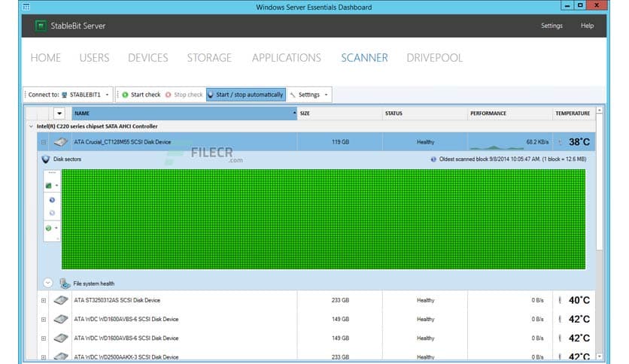Viewport: 629px width, 364px height.
Task: Sort by the NAME column header
Action: click(x=184, y=114)
